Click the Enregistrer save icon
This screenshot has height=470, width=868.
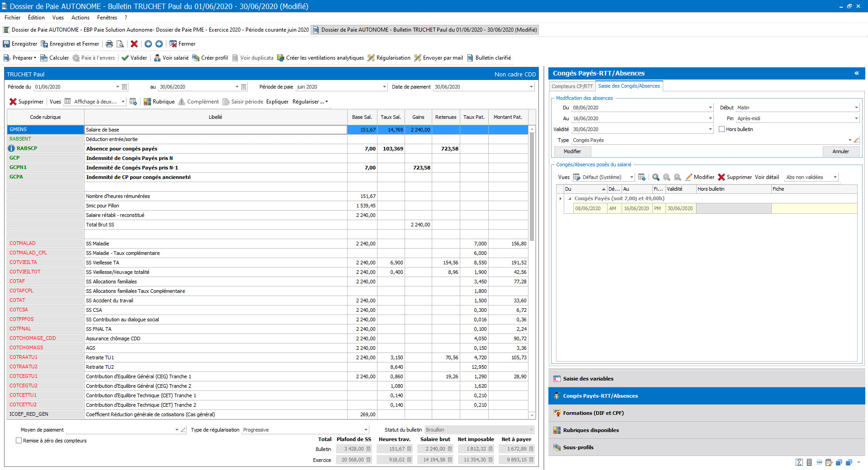[x=7, y=44]
